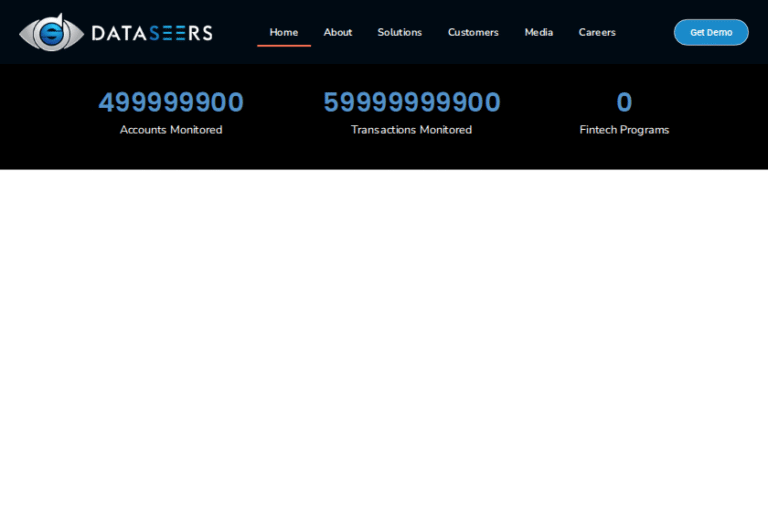
Task: Click the blank white content area
Action: pos(384,340)
